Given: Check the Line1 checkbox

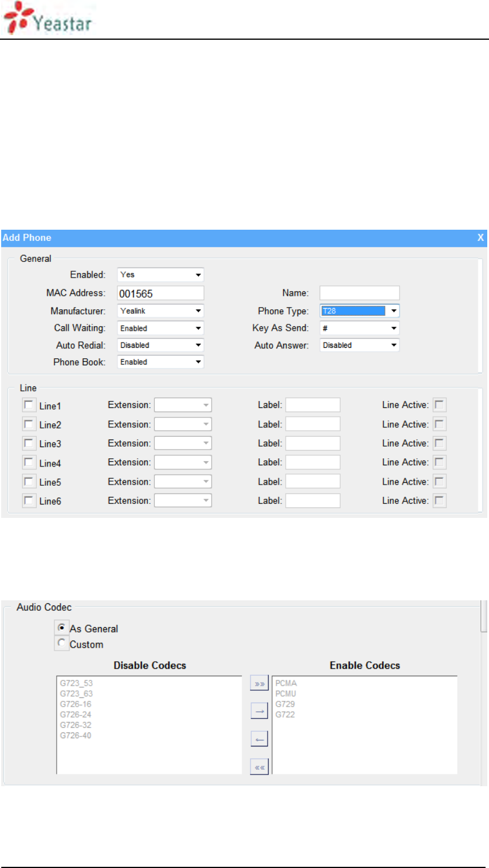Looking at the screenshot, I should click(28, 405).
